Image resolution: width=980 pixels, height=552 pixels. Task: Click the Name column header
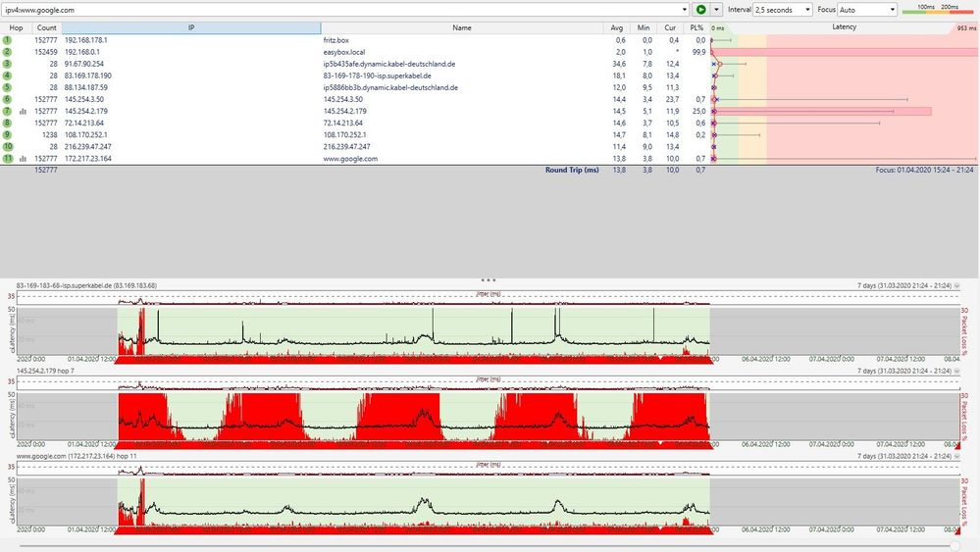(462, 27)
